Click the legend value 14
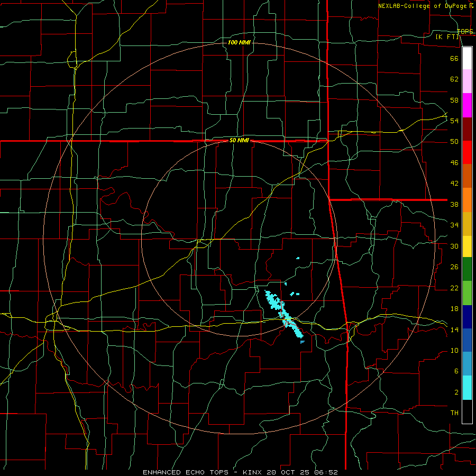This screenshot has width=476, height=476. (x=454, y=329)
